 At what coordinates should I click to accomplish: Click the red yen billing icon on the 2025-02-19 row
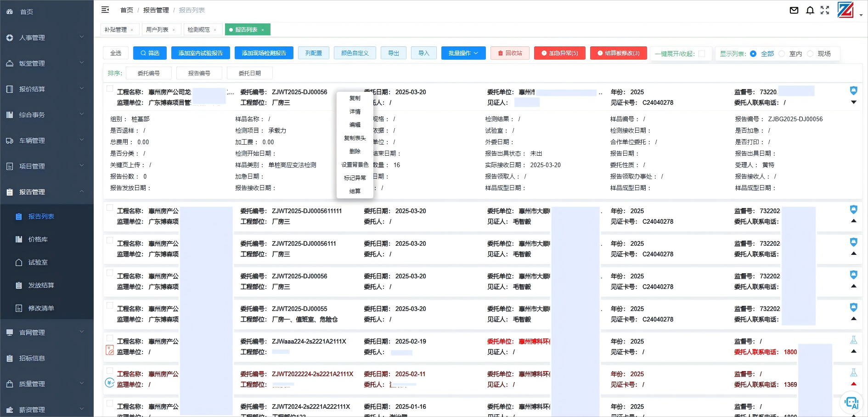pyautogui.click(x=110, y=350)
